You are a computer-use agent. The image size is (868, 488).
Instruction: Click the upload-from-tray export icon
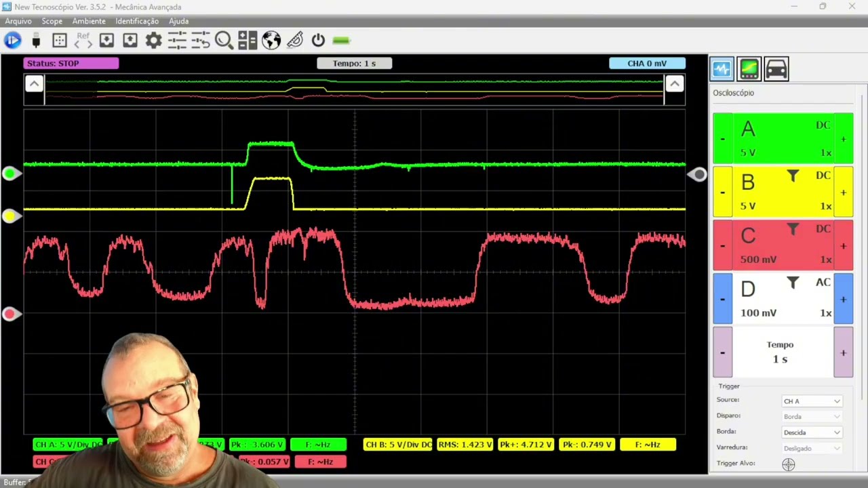[130, 41]
